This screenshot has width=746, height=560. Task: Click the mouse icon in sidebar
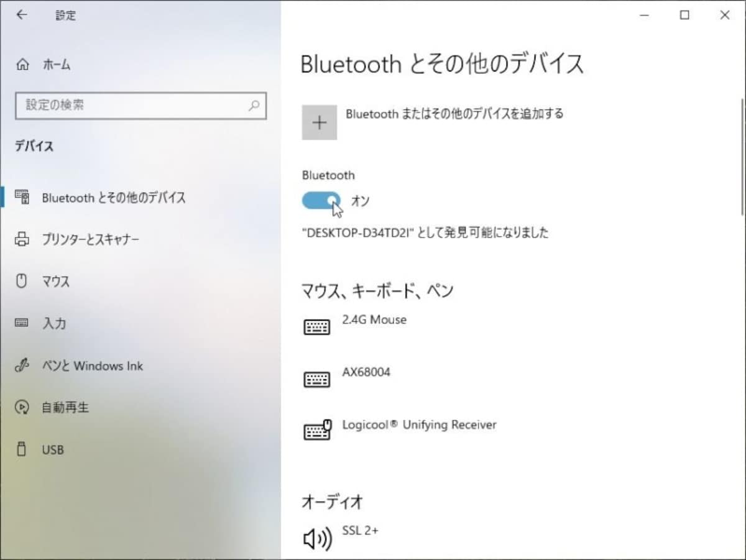(22, 281)
